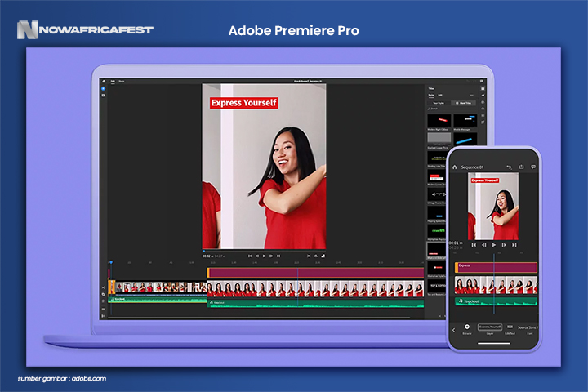
Task: Select the green audio clip under the woman footage
Action: pos(315,303)
